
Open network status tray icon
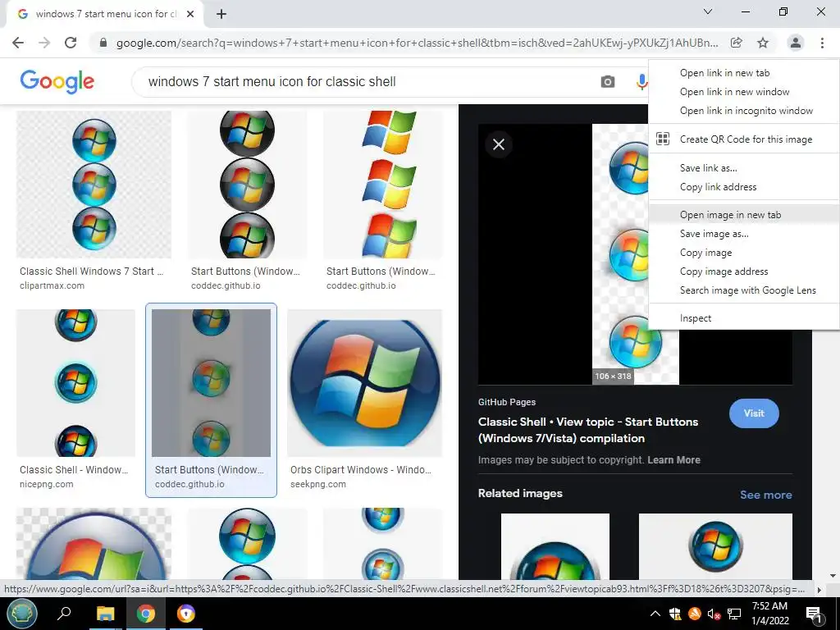(x=734, y=614)
